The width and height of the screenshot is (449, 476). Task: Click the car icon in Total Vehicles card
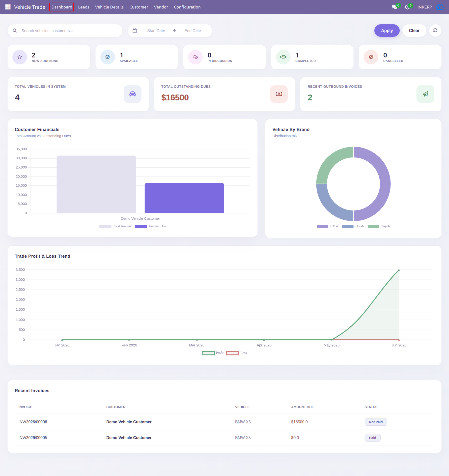point(133,94)
